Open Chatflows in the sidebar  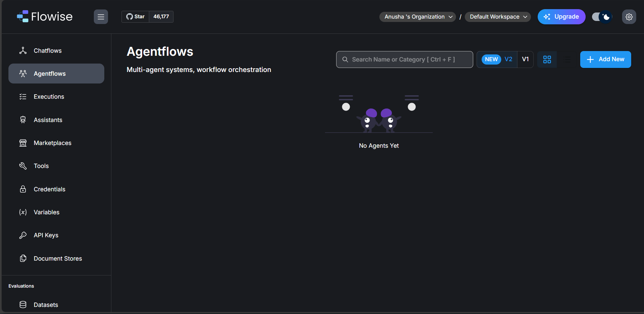pyautogui.click(x=48, y=51)
